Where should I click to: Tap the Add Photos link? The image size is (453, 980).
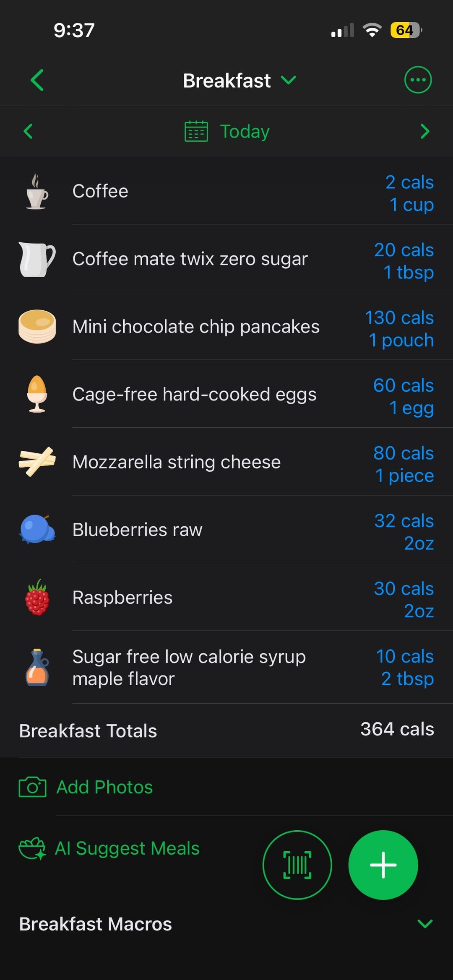(x=104, y=787)
